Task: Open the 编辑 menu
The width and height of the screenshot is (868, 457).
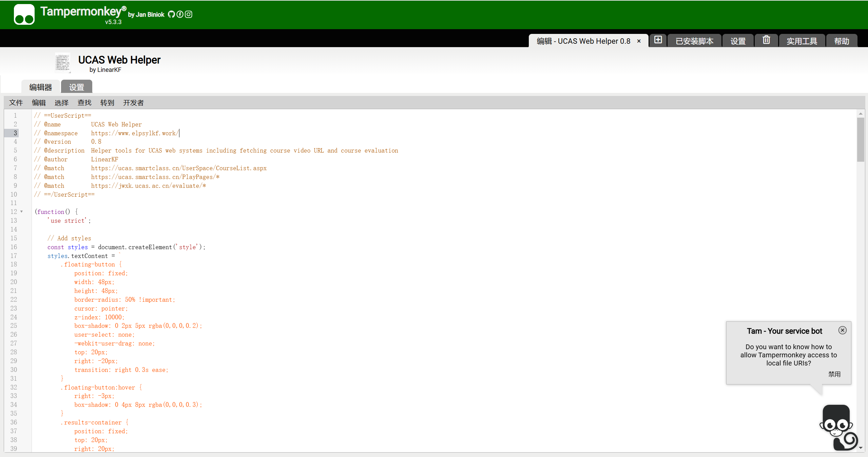Action: point(39,103)
